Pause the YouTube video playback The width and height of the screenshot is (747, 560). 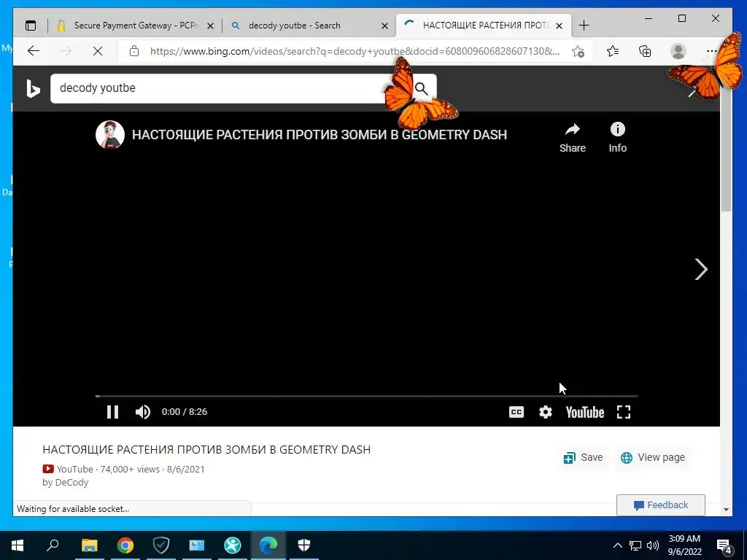click(112, 412)
